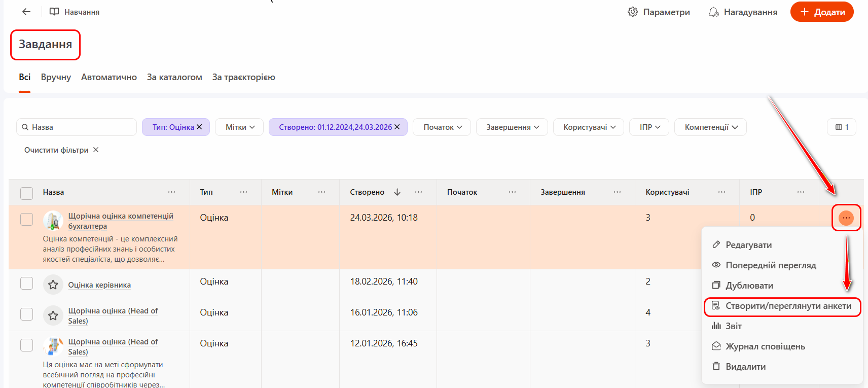This screenshot has width=868, height=388.
Task: Tick the select-all header checkbox
Action: 26,193
